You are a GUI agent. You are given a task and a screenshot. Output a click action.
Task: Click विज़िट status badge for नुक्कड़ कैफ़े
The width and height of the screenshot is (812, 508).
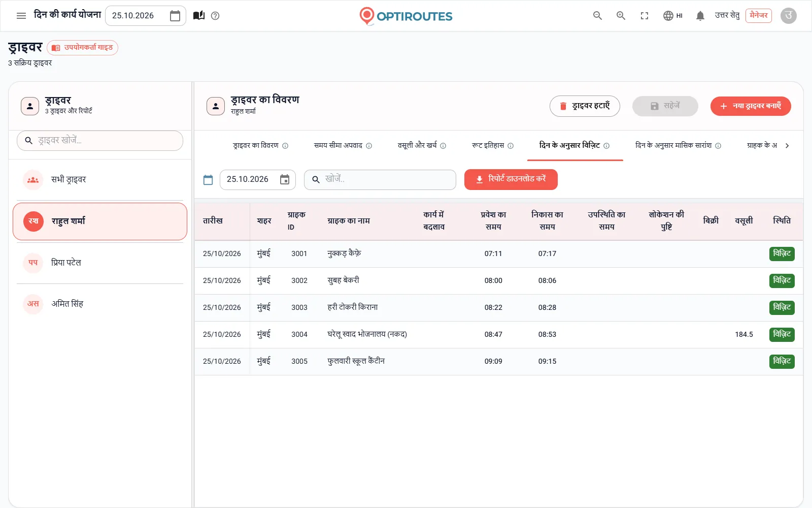782,253
